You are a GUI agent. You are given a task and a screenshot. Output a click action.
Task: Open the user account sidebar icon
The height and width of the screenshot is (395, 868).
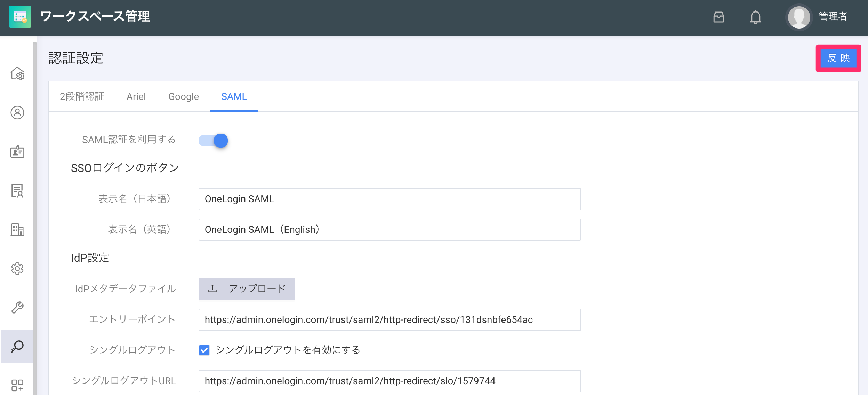tap(17, 112)
